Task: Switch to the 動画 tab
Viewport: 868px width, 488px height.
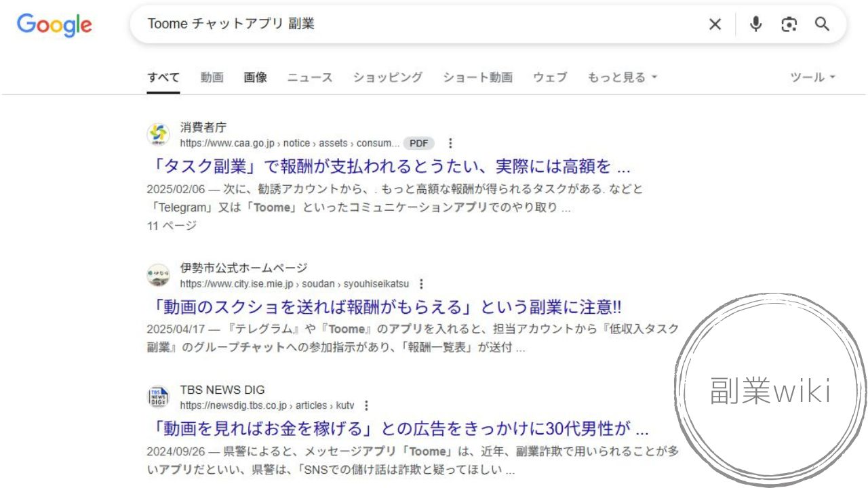Action: [x=212, y=77]
